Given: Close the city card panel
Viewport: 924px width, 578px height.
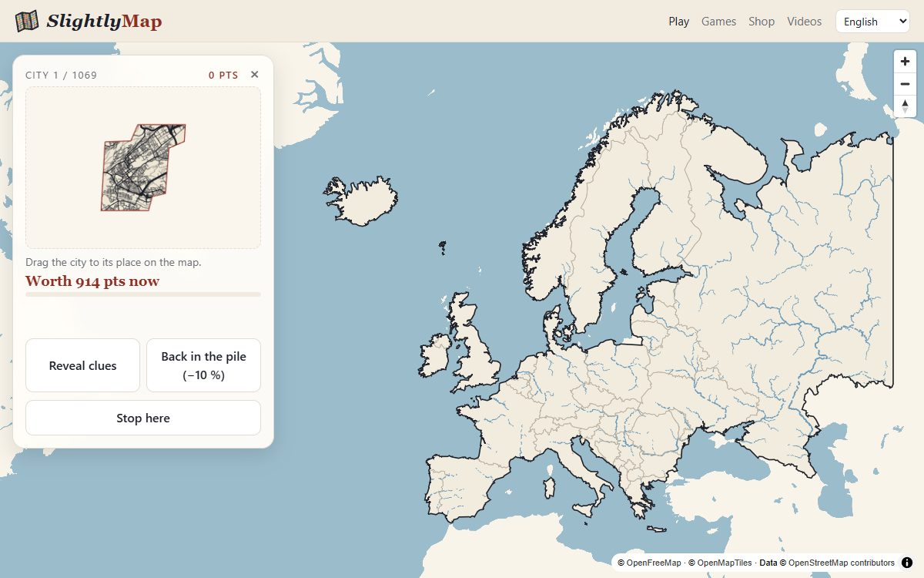Looking at the screenshot, I should [255, 75].
